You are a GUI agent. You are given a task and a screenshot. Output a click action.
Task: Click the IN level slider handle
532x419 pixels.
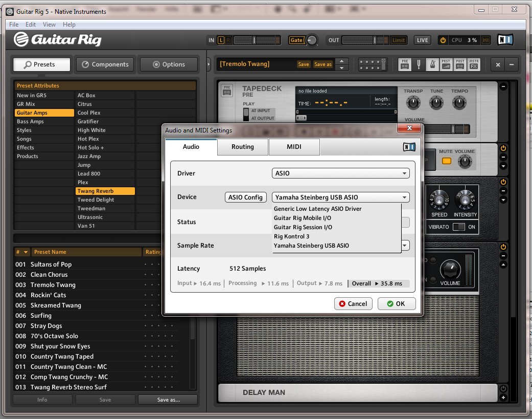tap(254, 40)
